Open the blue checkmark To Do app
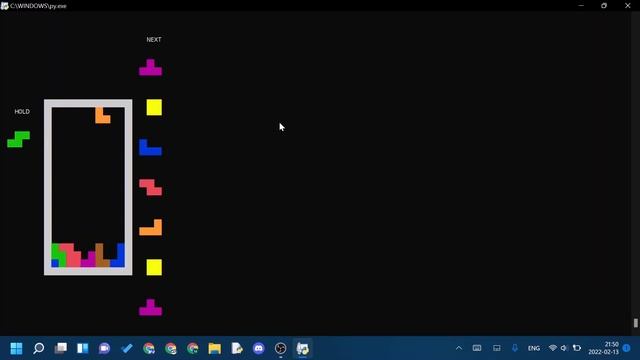The height and width of the screenshot is (360, 640). pyautogui.click(x=127, y=348)
